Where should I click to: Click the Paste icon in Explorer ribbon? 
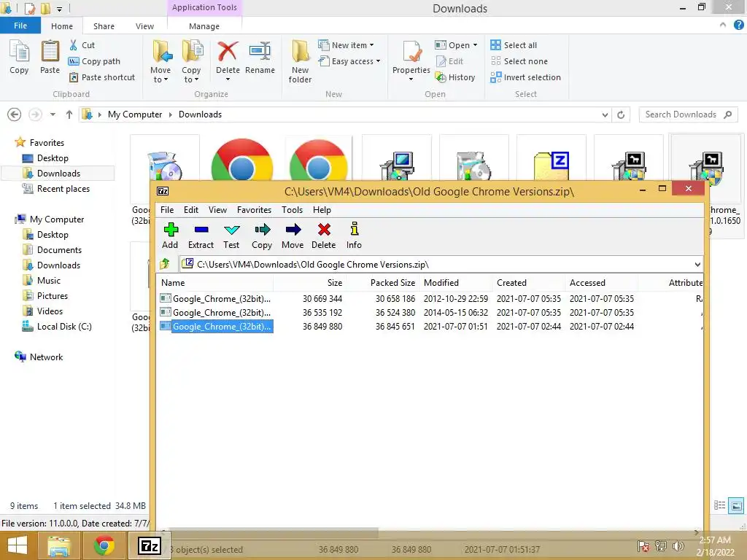(x=50, y=57)
